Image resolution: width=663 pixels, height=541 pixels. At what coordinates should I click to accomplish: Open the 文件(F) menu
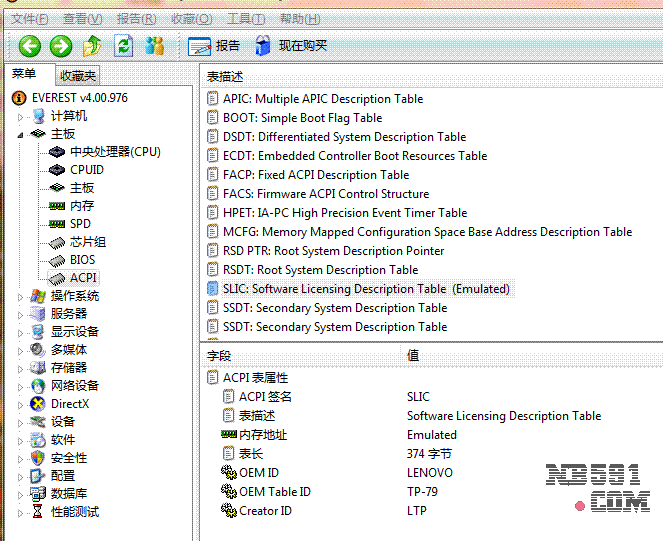[29, 19]
